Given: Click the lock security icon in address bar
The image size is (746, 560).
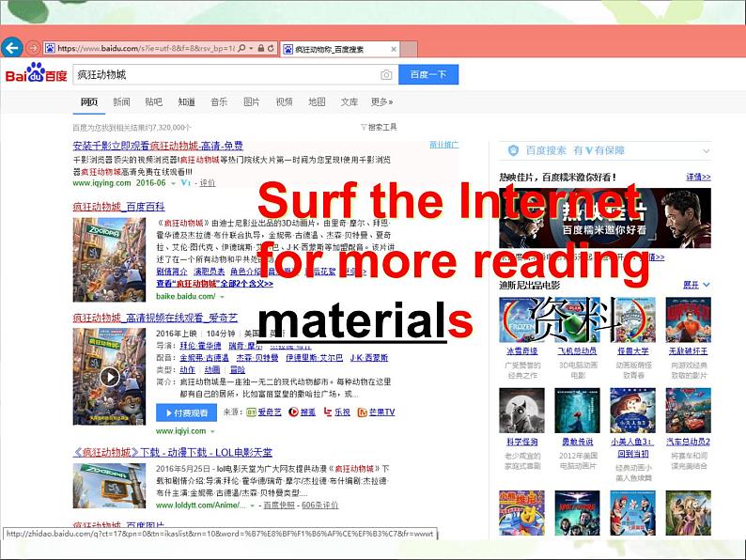Looking at the screenshot, I should pos(260,48).
